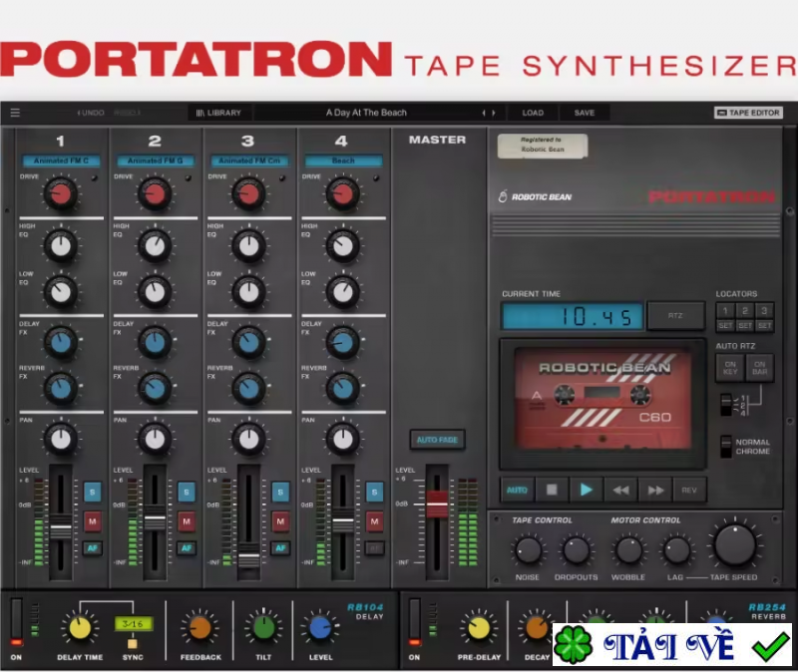Click the MASTER red level fader
The height and width of the screenshot is (672, 798).
[x=437, y=504]
